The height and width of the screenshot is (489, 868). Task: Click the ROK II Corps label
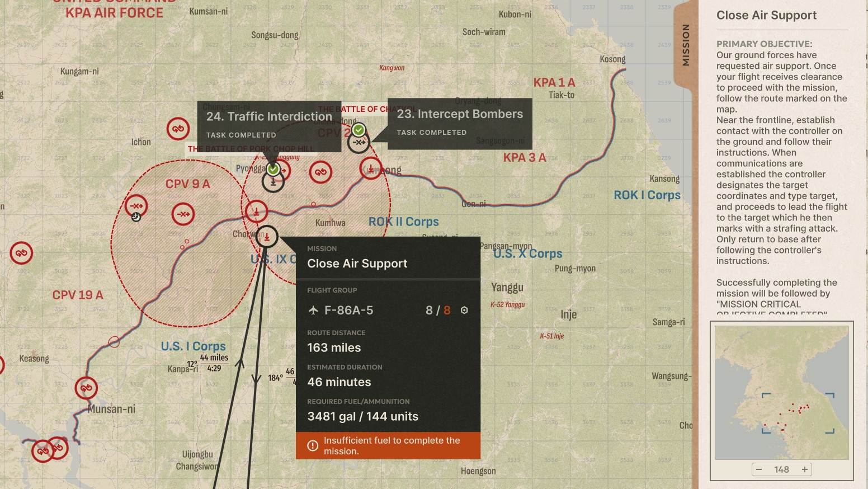(x=404, y=222)
